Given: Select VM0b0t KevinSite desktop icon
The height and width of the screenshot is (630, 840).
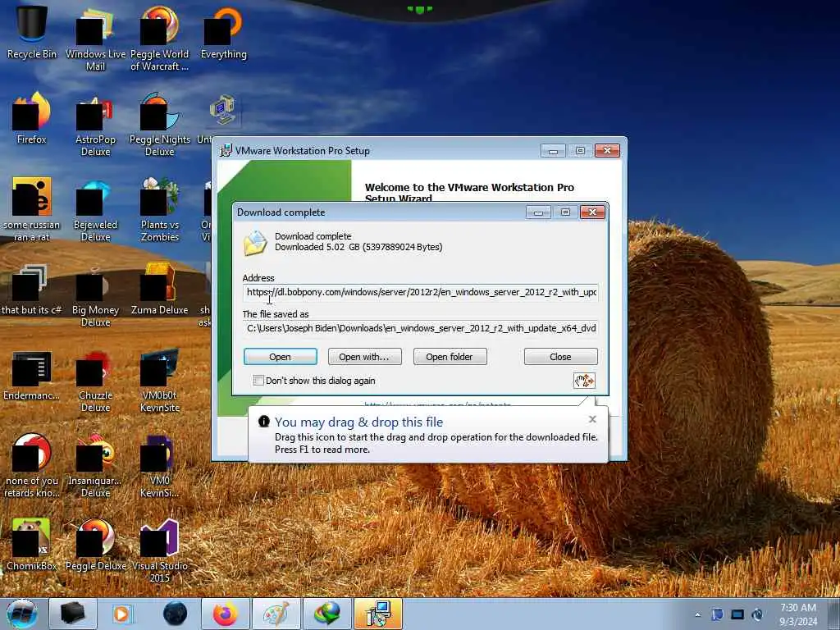Looking at the screenshot, I should (159, 381).
